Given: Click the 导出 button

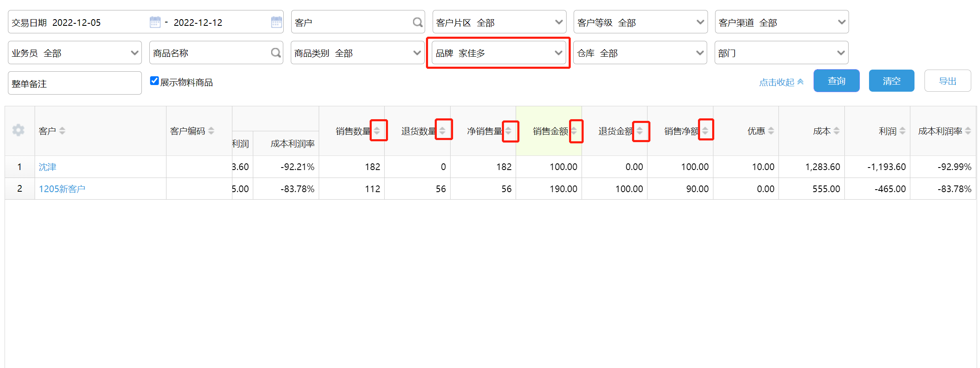Looking at the screenshot, I should point(947,81).
